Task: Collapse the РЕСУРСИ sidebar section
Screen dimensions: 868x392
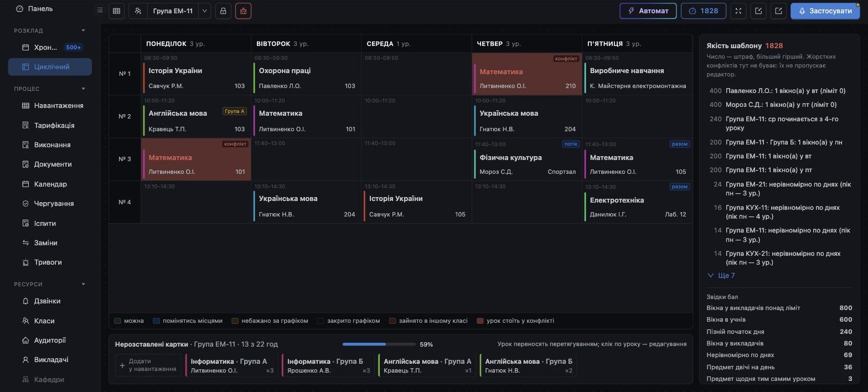Action: pos(84,284)
